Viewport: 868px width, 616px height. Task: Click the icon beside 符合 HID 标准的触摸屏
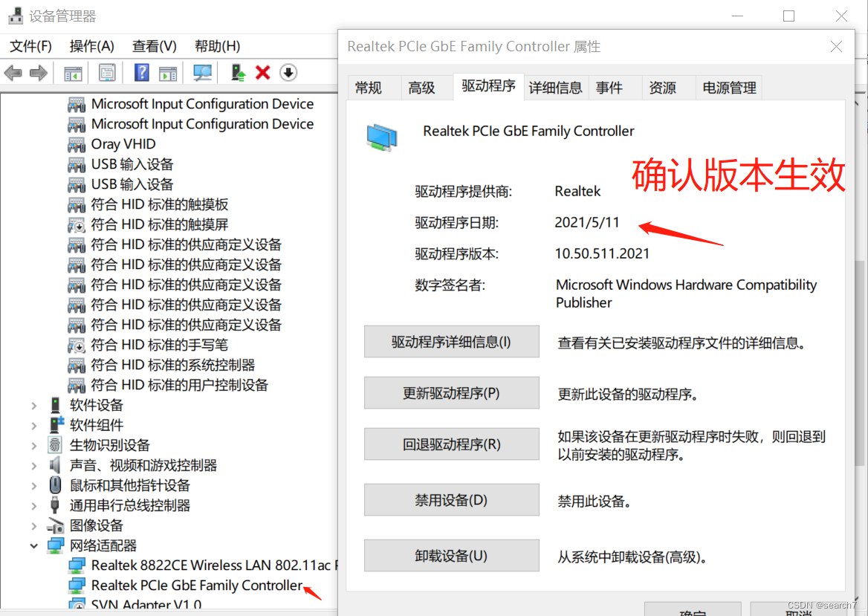click(x=77, y=224)
